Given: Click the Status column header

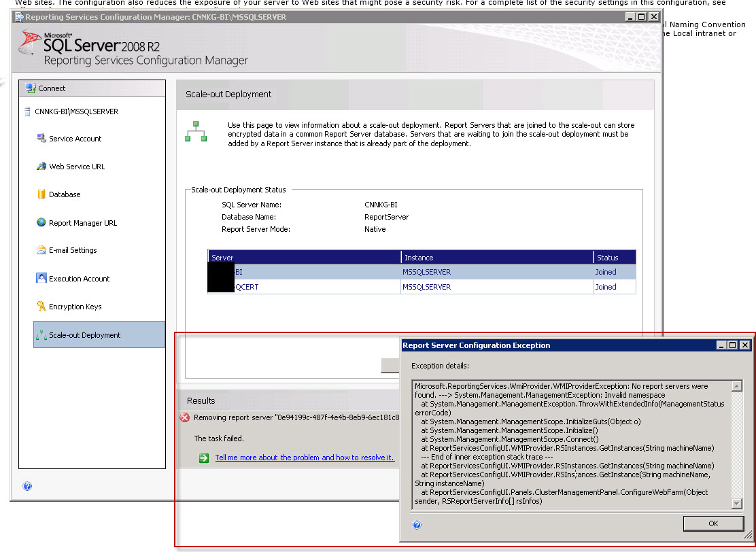Looking at the screenshot, I should [x=615, y=258].
